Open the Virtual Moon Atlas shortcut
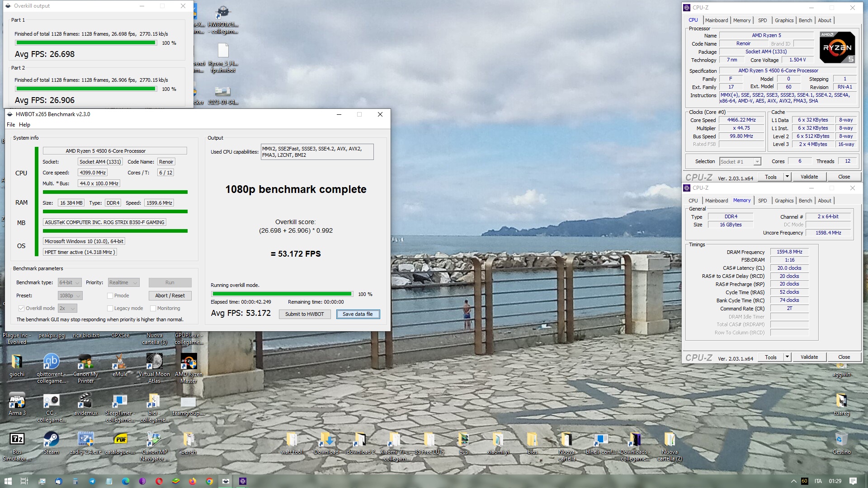The width and height of the screenshot is (868, 488). (x=154, y=368)
